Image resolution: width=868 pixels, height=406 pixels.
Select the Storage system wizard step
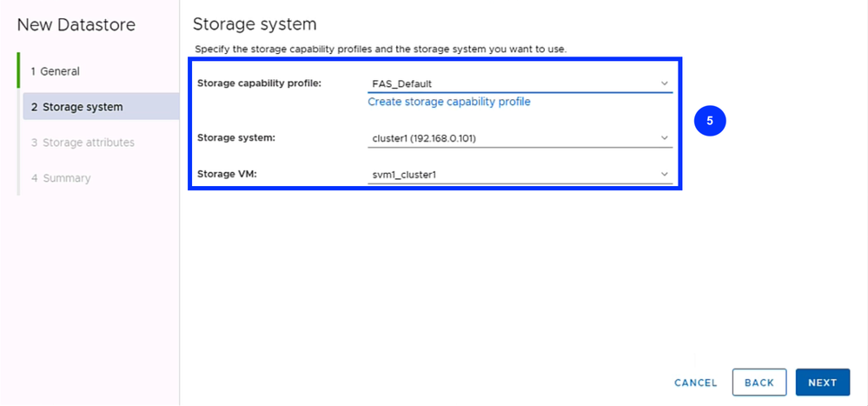[x=76, y=107]
